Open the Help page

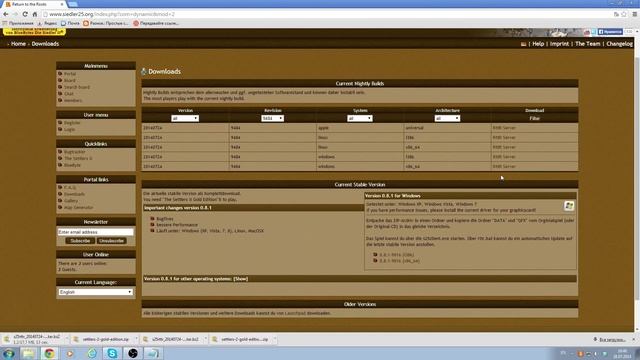point(538,44)
